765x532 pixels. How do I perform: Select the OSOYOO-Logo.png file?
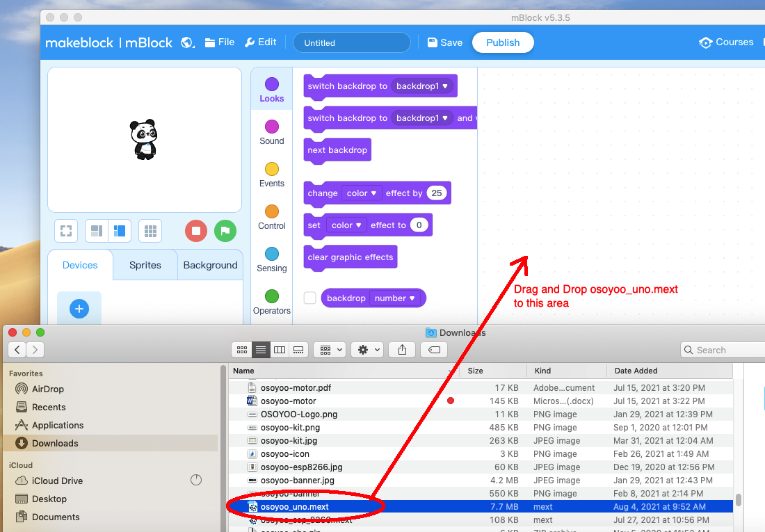[x=481, y=414]
